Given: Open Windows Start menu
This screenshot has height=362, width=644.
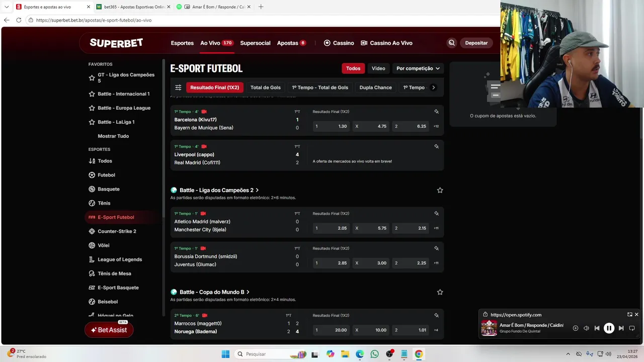Looking at the screenshot, I should point(225,354).
